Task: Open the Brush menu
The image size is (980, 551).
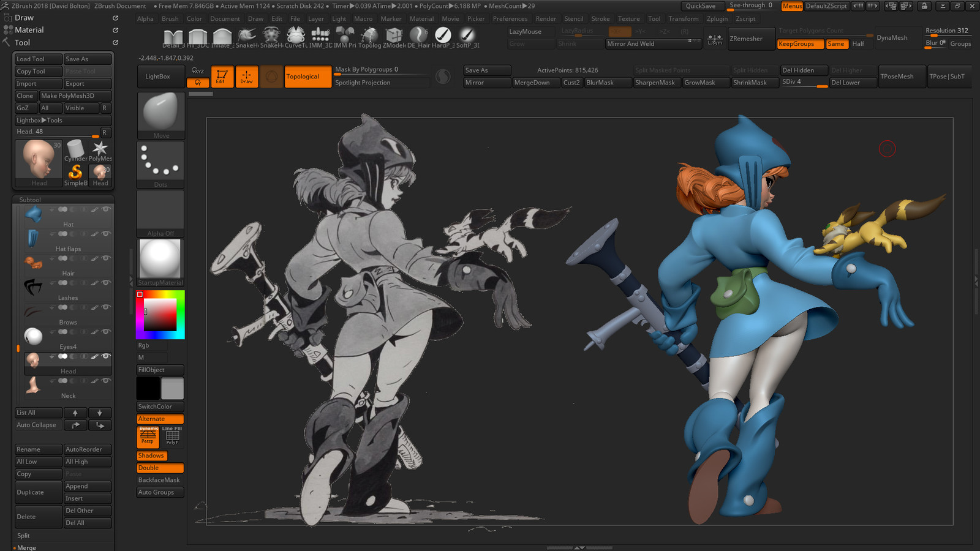Action: [170, 19]
